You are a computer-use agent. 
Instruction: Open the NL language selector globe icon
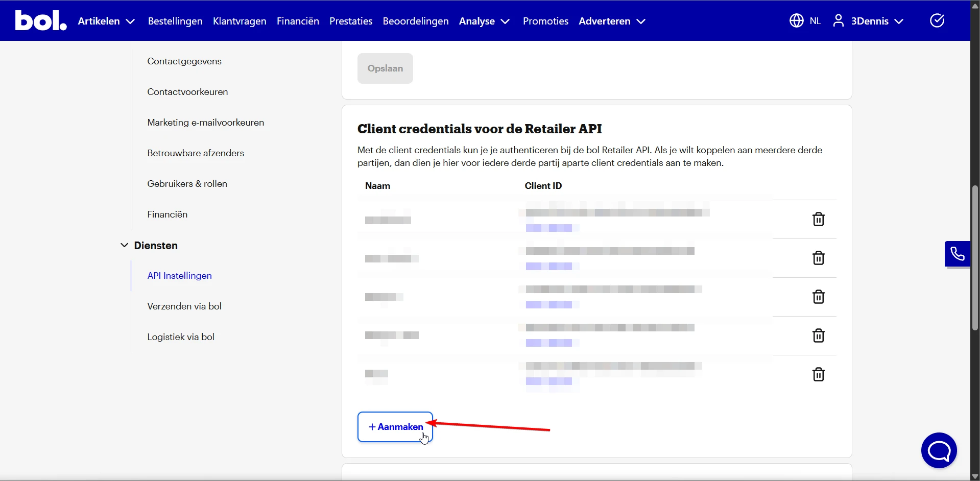click(796, 20)
